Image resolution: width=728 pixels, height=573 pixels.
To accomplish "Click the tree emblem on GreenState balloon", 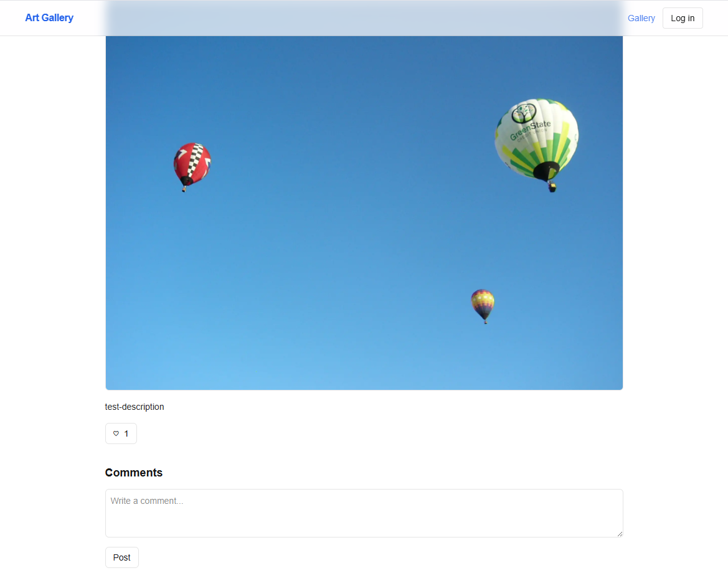I will click(524, 113).
